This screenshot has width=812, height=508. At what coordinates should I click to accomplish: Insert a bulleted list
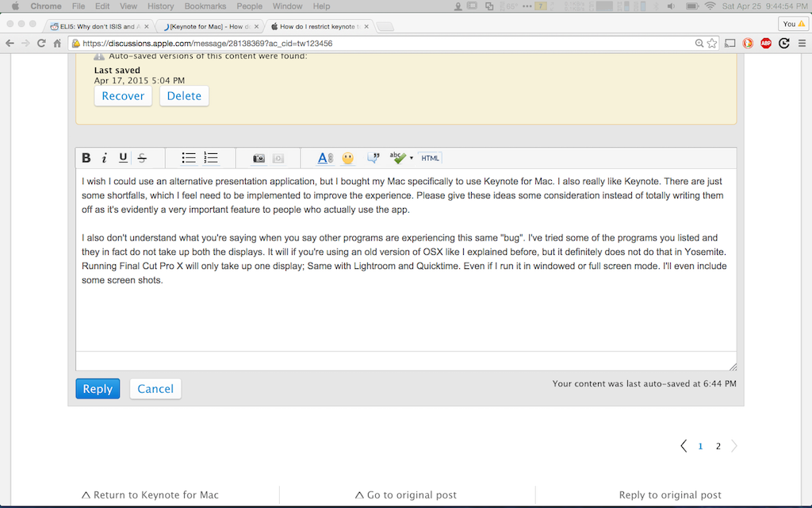pos(189,158)
